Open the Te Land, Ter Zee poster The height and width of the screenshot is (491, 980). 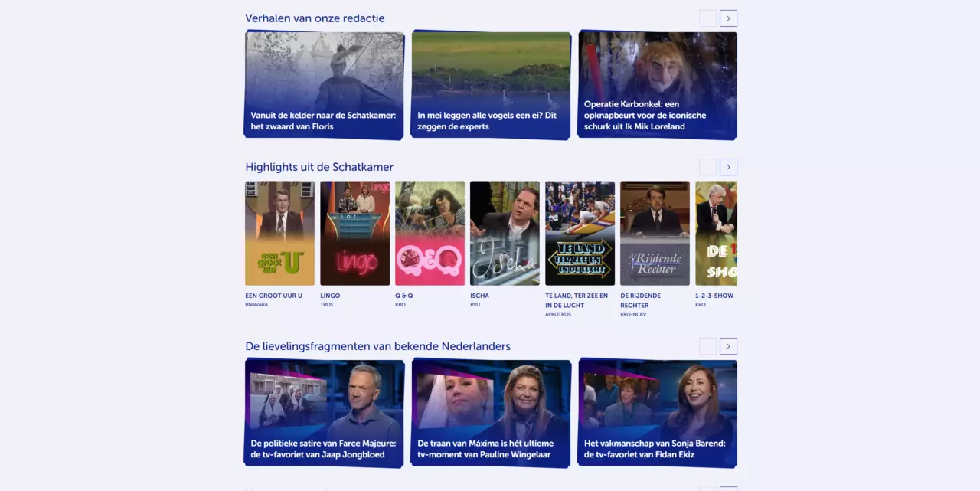[x=580, y=233]
